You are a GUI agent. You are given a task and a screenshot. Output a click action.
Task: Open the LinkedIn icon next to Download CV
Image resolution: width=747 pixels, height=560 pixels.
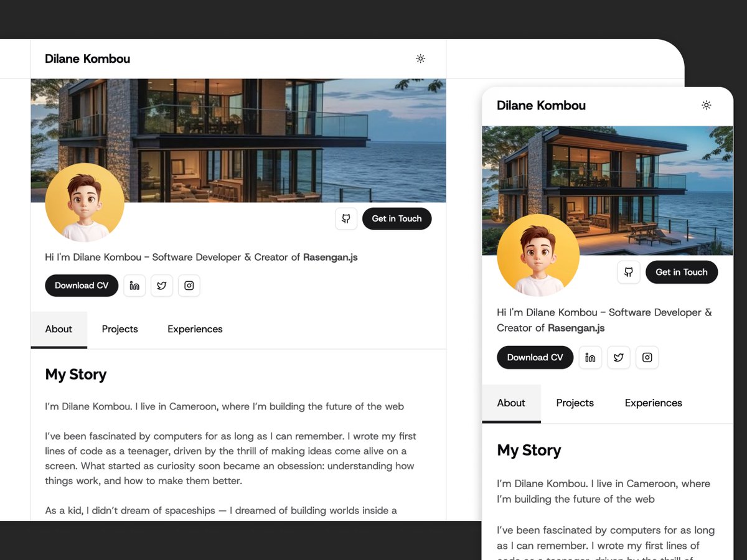click(x=134, y=285)
